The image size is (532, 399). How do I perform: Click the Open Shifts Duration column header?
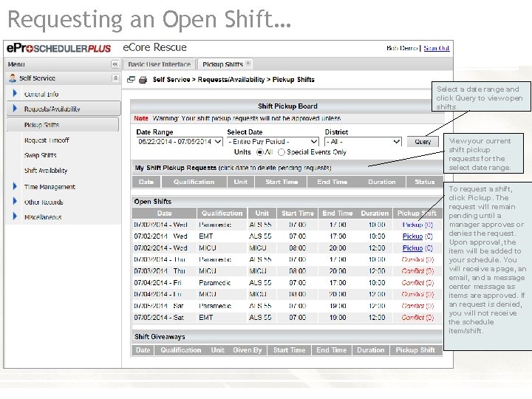coord(375,214)
